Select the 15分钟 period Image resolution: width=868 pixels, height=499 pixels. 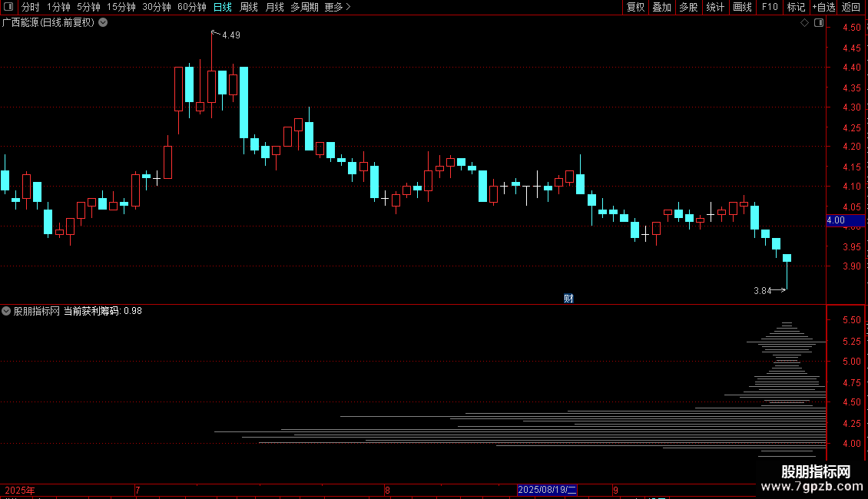(x=121, y=7)
